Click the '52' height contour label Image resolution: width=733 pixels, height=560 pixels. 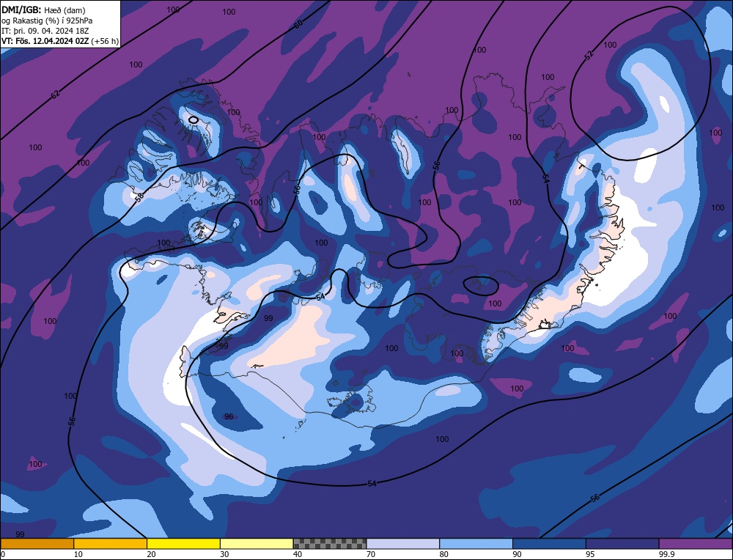(x=589, y=56)
